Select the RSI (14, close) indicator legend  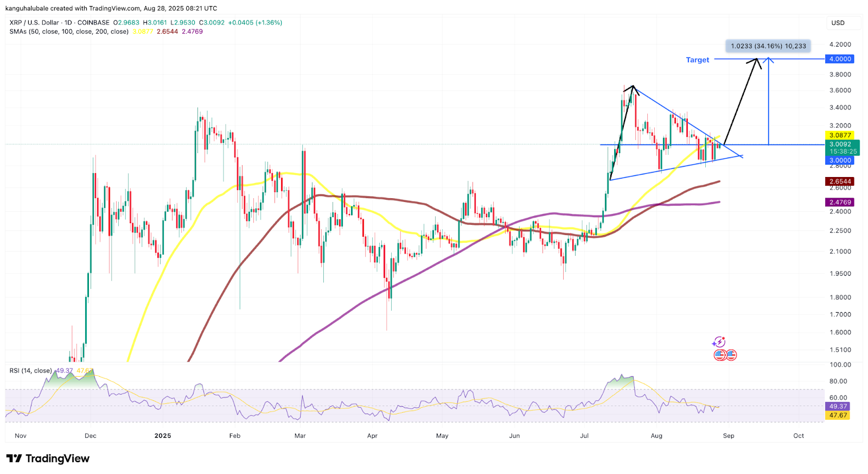[x=30, y=371]
